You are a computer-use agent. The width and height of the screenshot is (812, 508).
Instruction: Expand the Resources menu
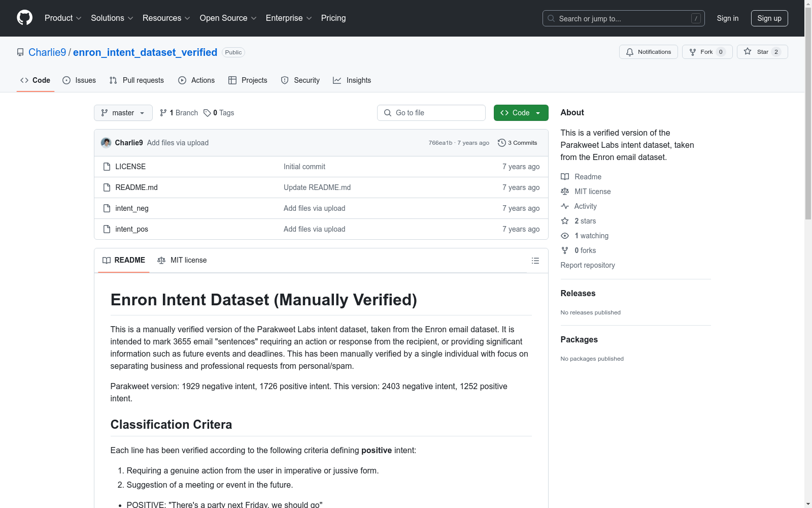[x=166, y=18]
